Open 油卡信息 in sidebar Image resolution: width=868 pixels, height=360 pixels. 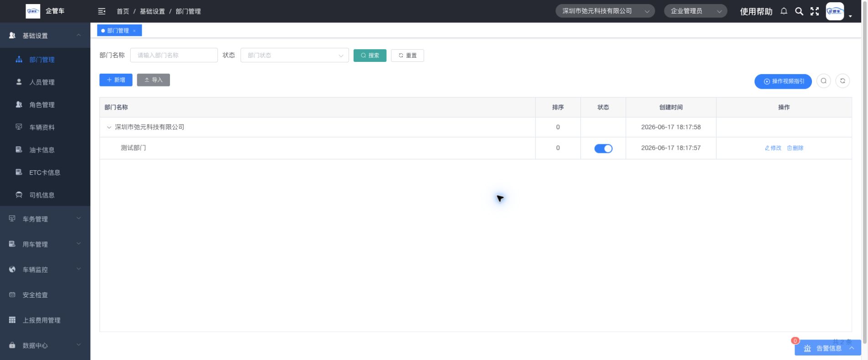point(45,150)
